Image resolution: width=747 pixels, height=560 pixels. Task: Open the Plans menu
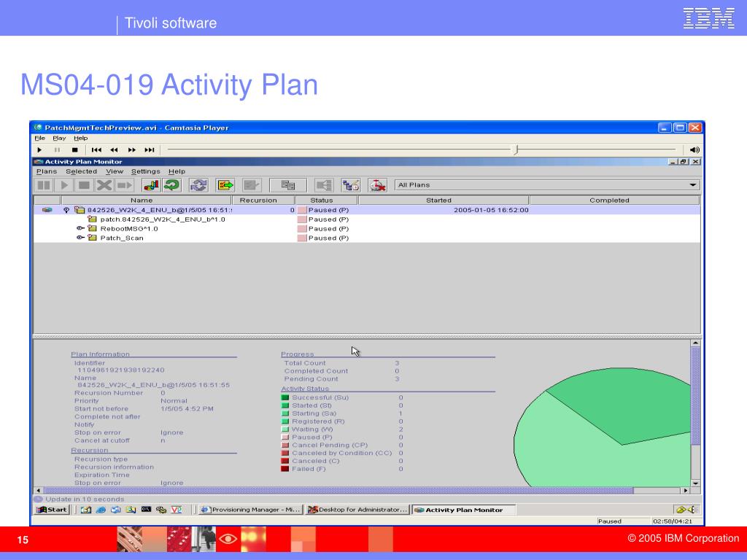[x=47, y=171]
